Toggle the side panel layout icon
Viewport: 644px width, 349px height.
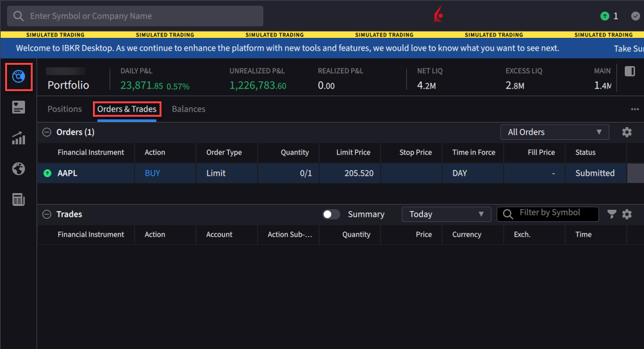(630, 71)
